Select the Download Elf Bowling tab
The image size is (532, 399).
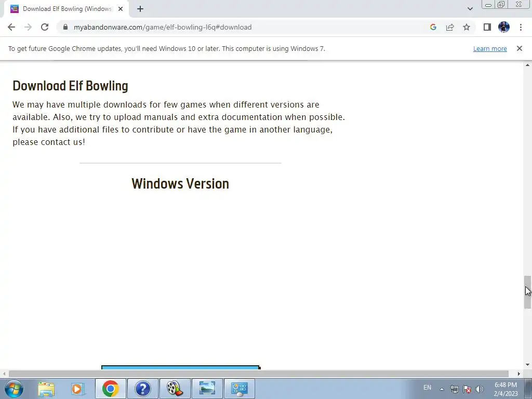click(x=67, y=9)
